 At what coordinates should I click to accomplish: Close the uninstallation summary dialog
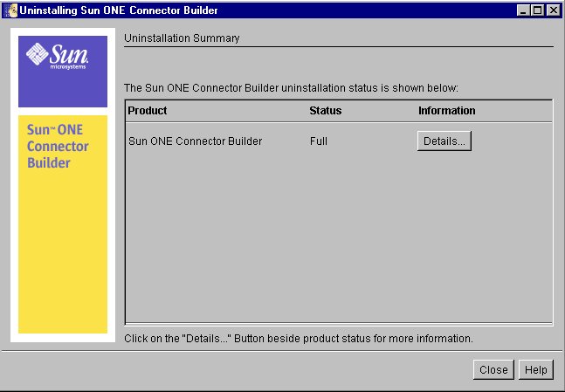coord(493,369)
